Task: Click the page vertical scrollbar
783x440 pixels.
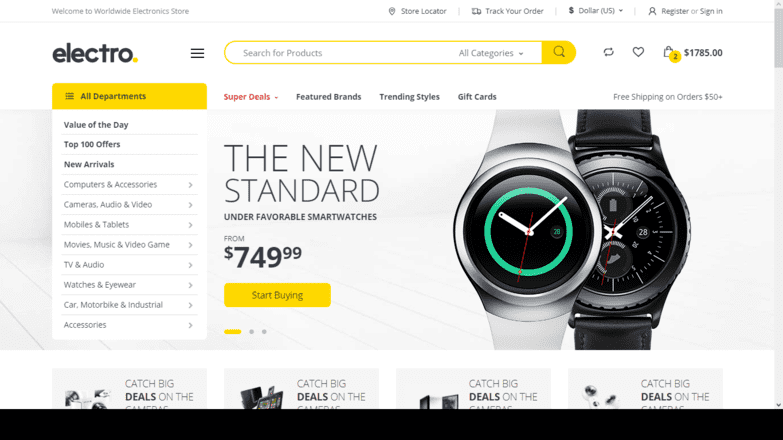Action: click(x=779, y=205)
